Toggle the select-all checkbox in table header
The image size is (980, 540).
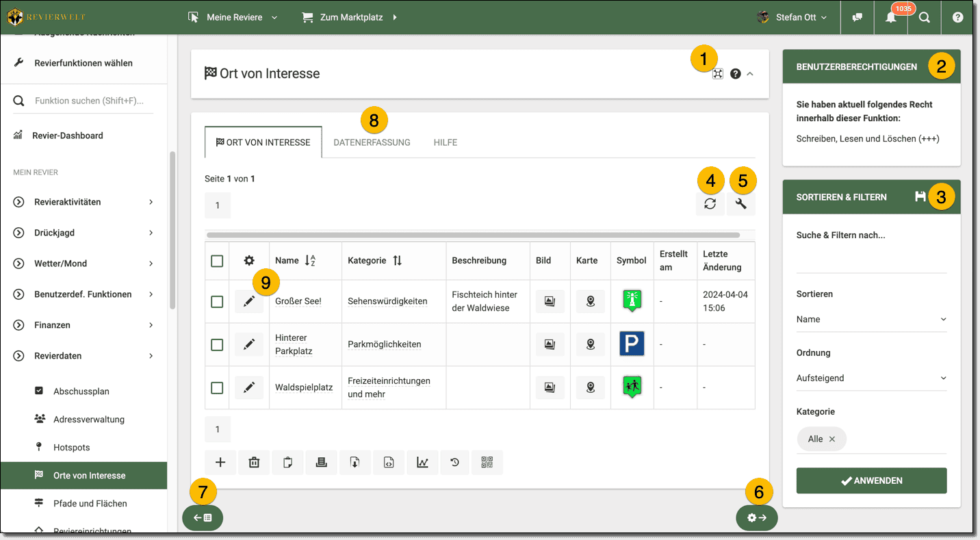click(x=217, y=261)
